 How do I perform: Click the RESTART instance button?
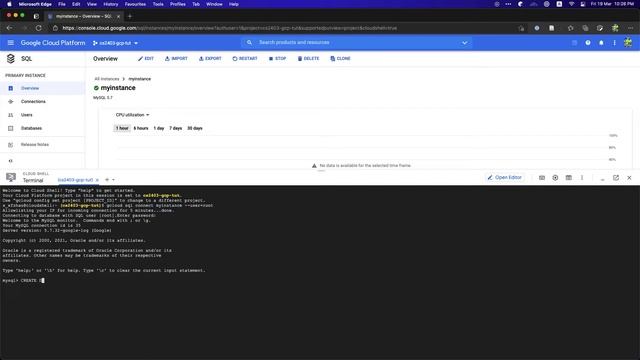(245, 59)
